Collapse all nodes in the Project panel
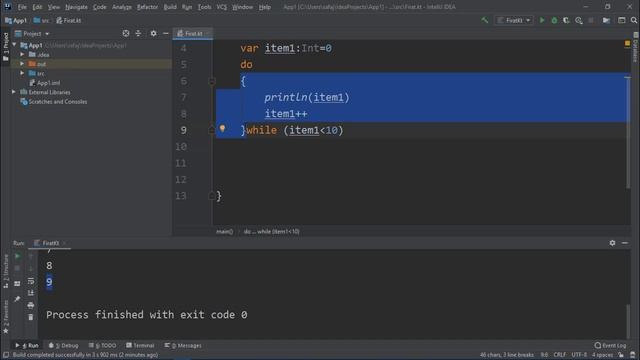 [138, 33]
